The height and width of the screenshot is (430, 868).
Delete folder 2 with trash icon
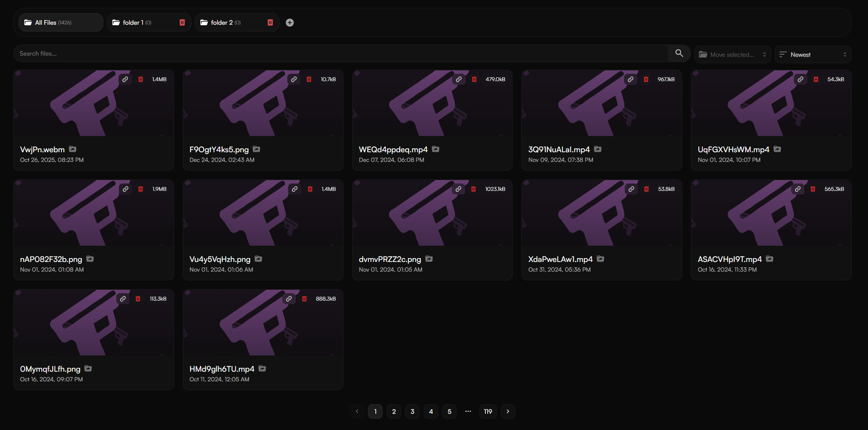point(270,22)
